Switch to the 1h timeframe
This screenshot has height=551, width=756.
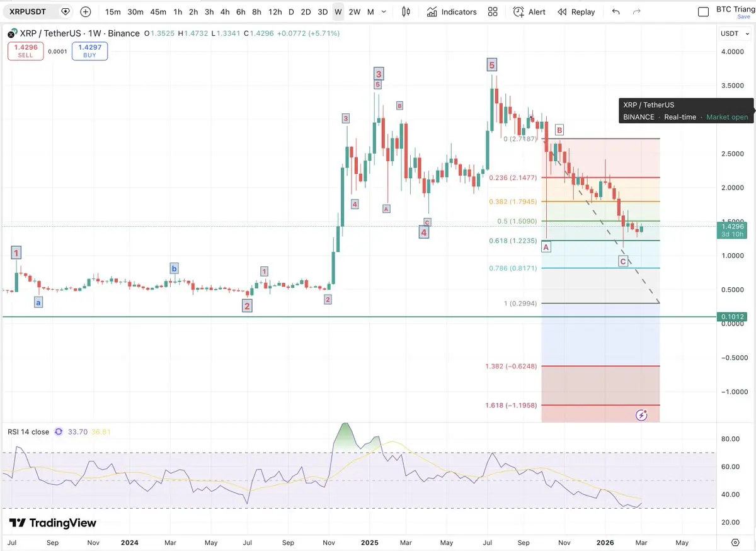178,12
